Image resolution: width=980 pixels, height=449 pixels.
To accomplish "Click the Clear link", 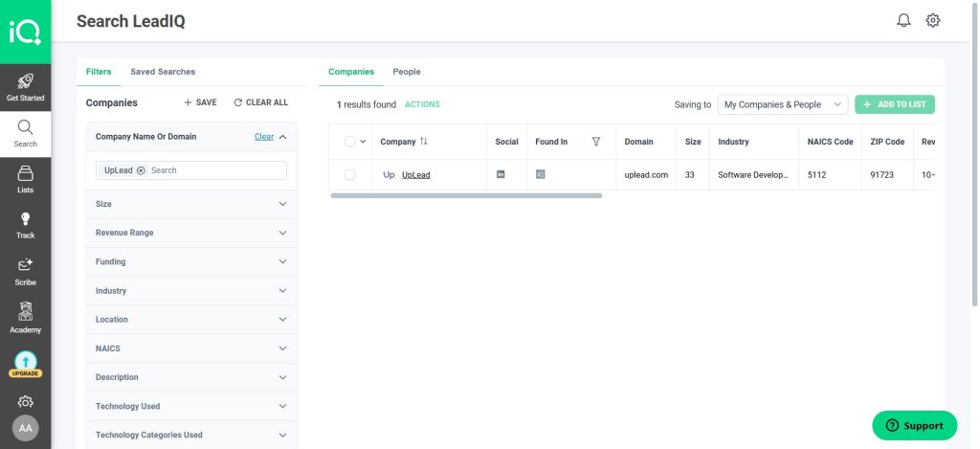I will click(264, 137).
